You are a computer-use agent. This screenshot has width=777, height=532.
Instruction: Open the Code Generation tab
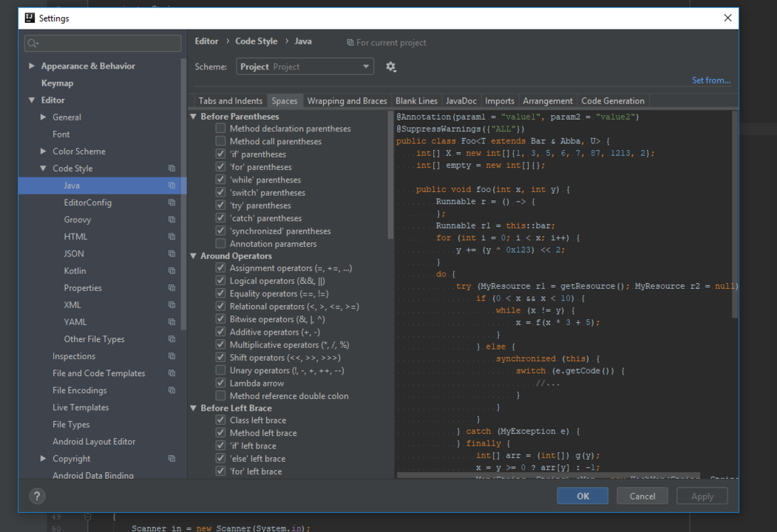click(612, 101)
